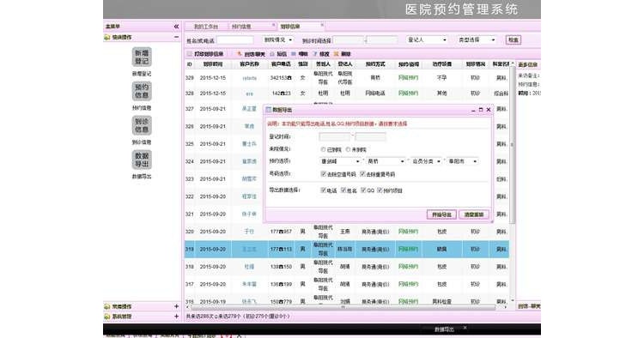The image size is (644, 338).
Task: Select the highlighted row with ID 319
Action: pyautogui.click(x=347, y=249)
